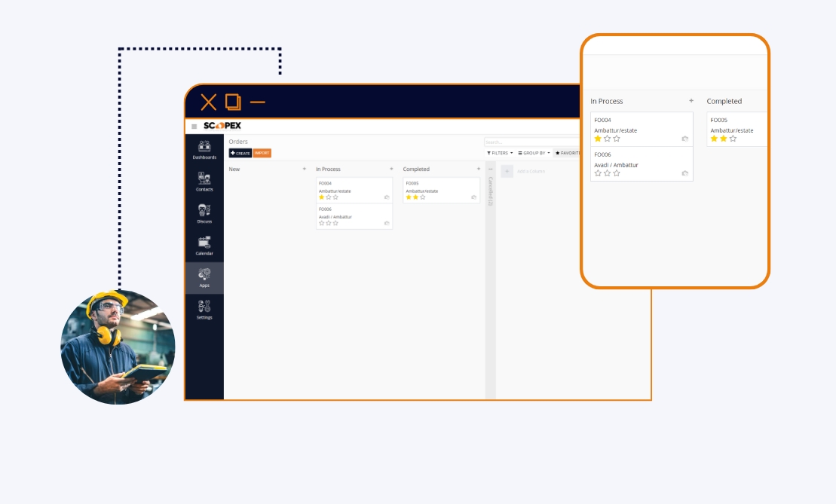Set second priority star on main window FO004 card
The width and height of the screenshot is (836, 504).
329,197
